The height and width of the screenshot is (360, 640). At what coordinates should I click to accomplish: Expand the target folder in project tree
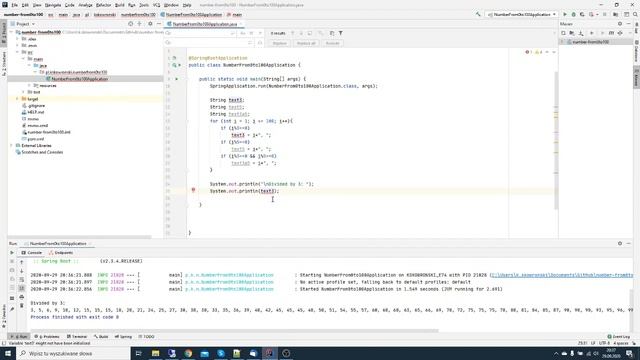pyautogui.click(x=17, y=99)
